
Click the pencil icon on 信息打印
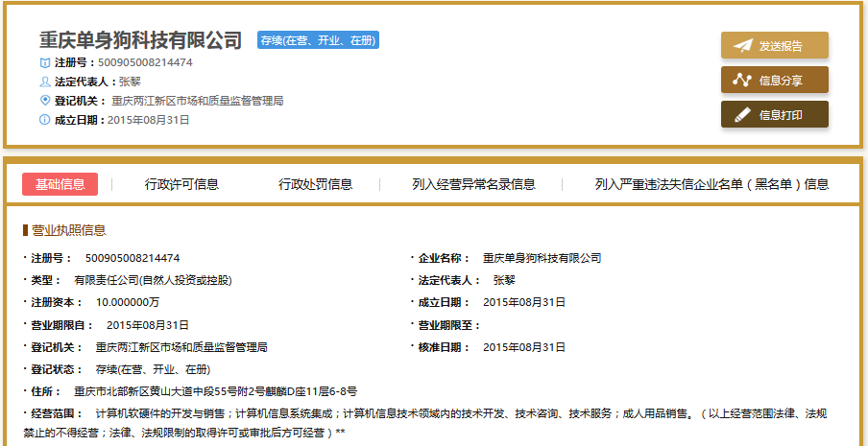742,114
